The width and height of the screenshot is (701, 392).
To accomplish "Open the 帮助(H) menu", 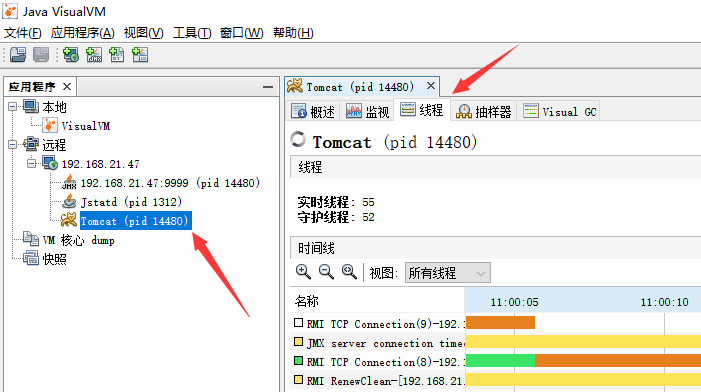I will pos(293,33).
